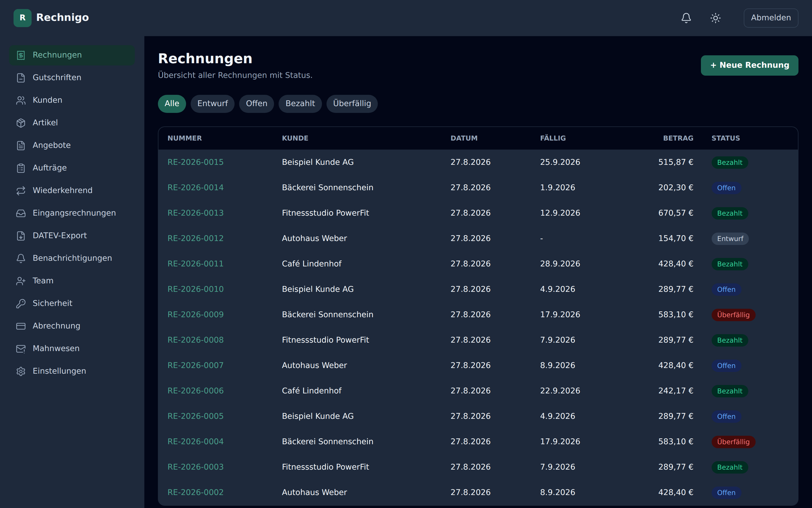Click due date 28.9.2026
Viewport: 812px width, 508px height.
(x=560, y=264)
